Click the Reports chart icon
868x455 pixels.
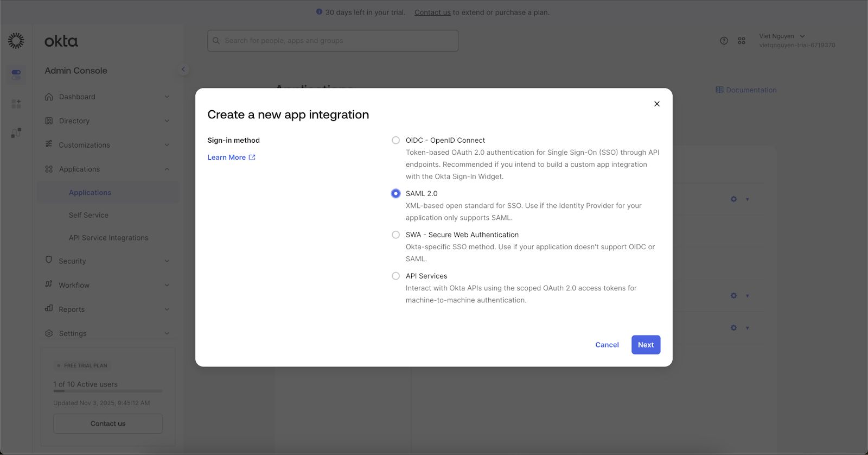[x=49, y=308]
